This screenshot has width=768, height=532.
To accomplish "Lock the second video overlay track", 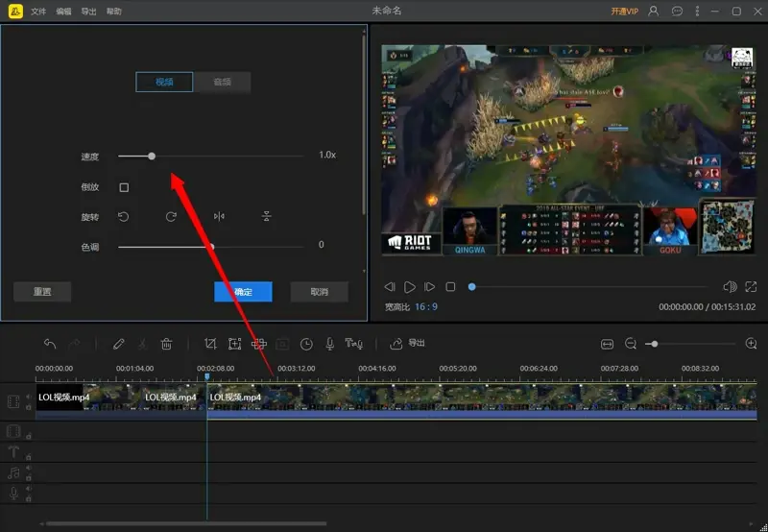I will tap(29, 436).
